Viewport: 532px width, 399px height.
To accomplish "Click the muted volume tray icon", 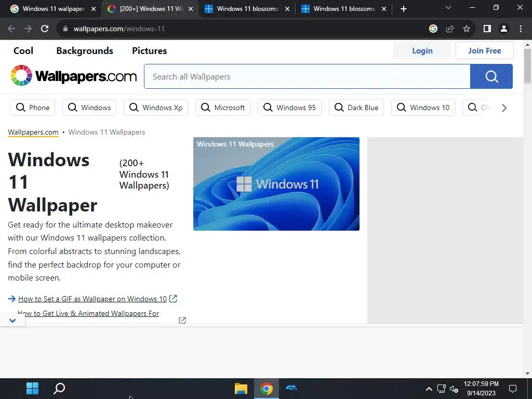I will (454, 389).
